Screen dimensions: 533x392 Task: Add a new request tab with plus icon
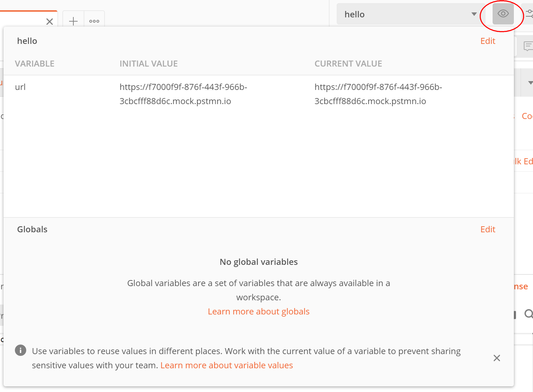tap(73, 21)
